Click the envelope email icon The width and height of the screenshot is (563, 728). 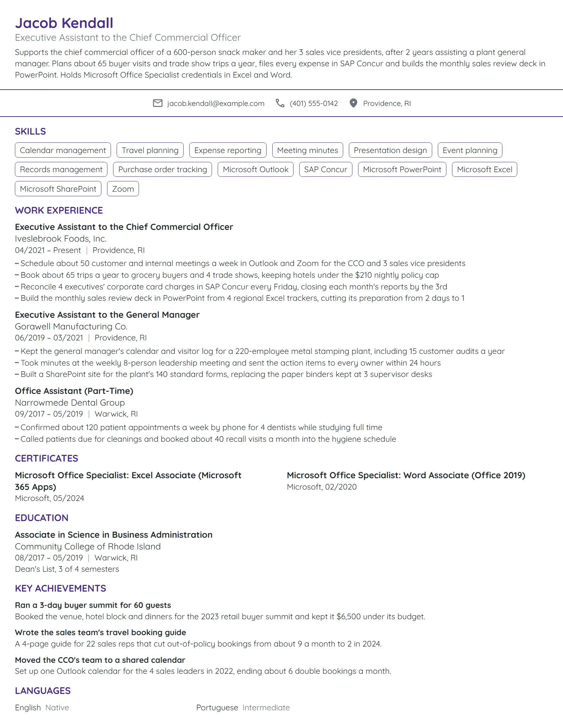pyautogui.click(x=157, y=103)
